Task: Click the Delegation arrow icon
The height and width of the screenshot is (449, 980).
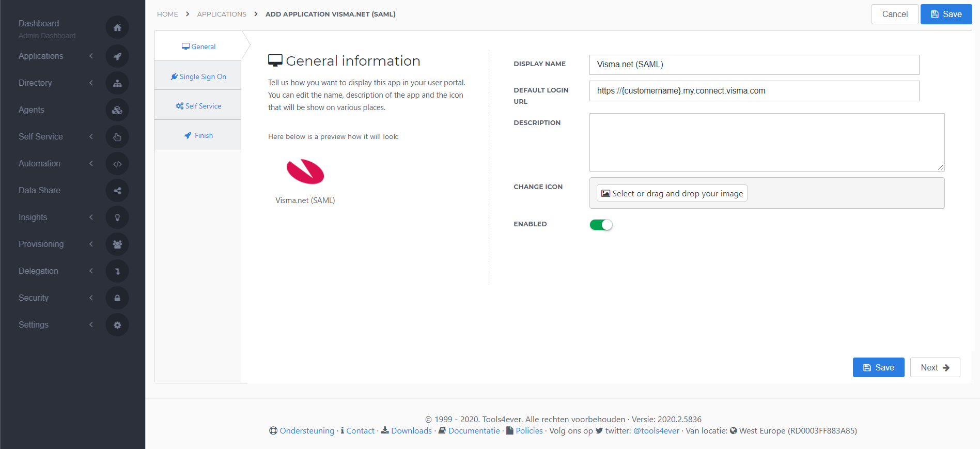Action: 117,271
